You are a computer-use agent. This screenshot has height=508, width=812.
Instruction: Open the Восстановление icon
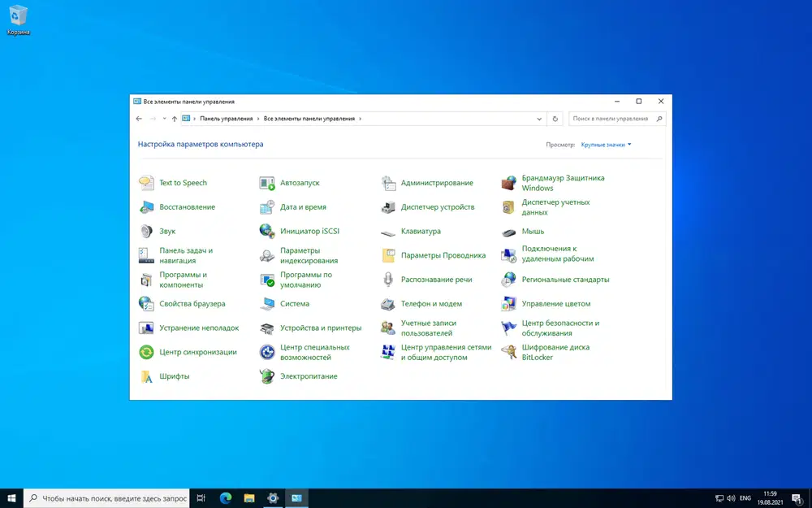pos(146,206)
